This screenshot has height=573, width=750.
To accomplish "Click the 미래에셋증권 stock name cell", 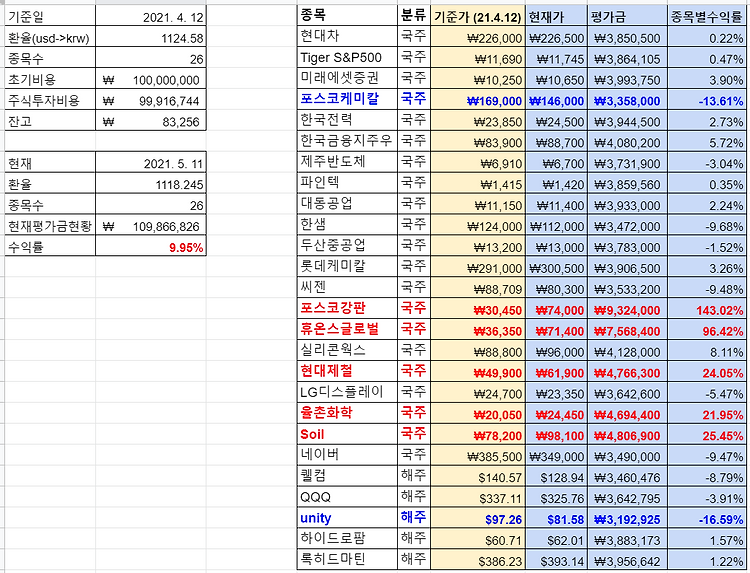I will pyautogui.click(x=347, y=78).
